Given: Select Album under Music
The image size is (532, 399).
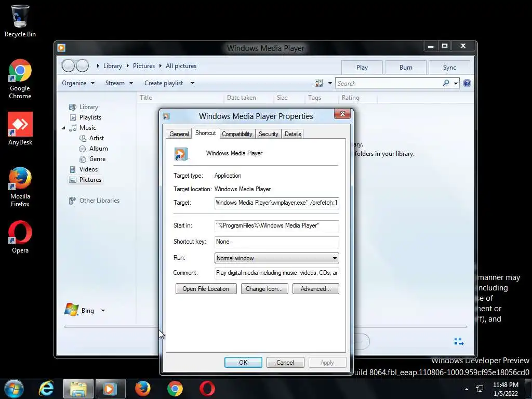Looking at the screenshot, I should (98, 149).
